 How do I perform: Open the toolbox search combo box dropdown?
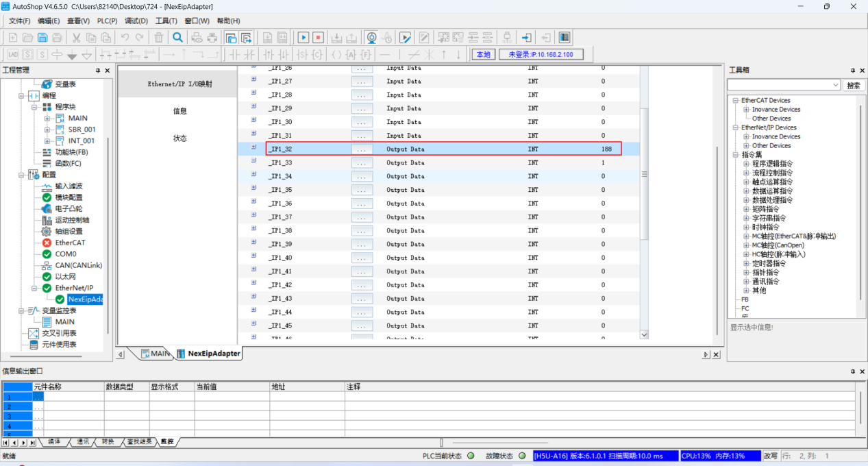coord(835,85)
